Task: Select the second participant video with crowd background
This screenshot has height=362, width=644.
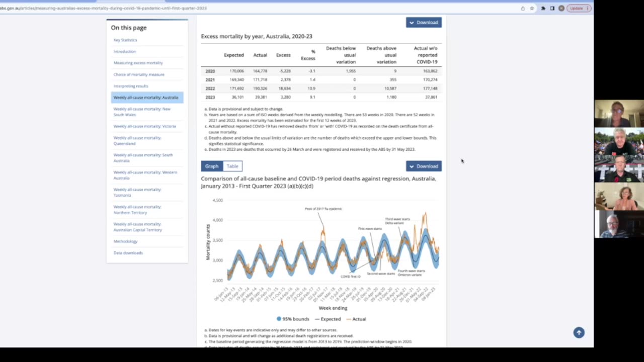Action: click(619, 141)
